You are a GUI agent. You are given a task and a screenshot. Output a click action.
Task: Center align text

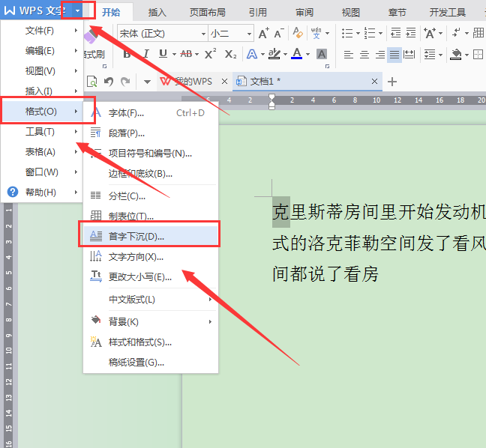point(364,55)
